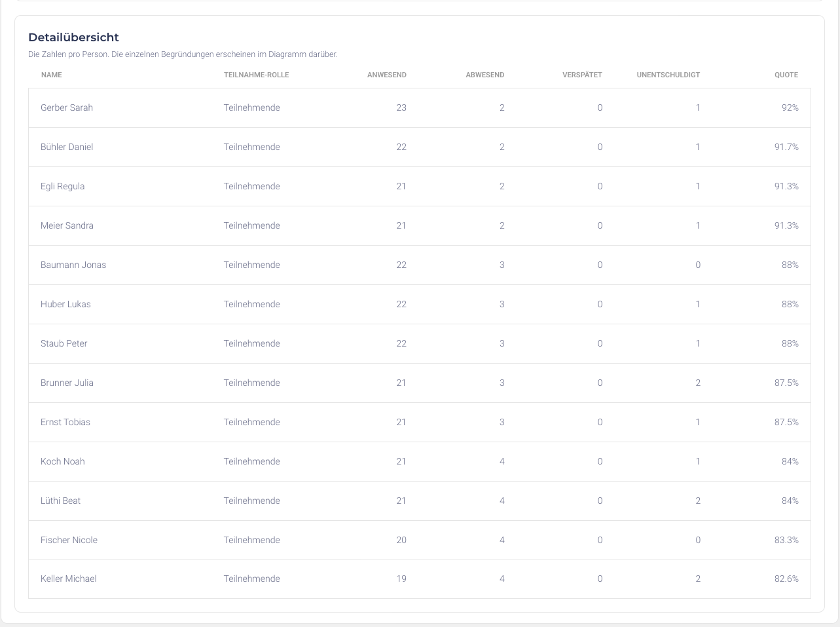The image size is (840, 627).
Task: Click Bühler Daniel's 91.7% quote value
Action: tap(786, 147)
